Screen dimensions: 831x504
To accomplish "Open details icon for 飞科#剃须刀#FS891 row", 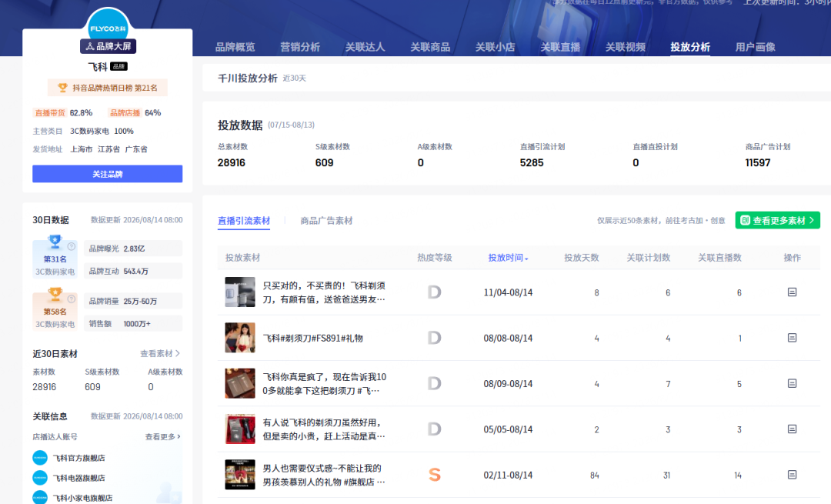I will coord(792,338).
